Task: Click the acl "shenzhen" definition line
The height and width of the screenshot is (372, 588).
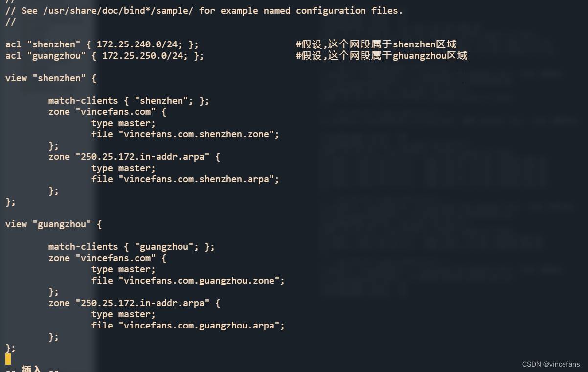Action: tap(102, 44)
